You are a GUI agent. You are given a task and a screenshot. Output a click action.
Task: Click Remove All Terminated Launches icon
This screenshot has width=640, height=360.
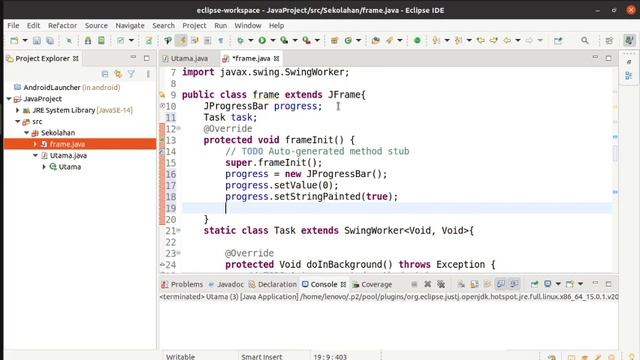click(x=441, y=284)
